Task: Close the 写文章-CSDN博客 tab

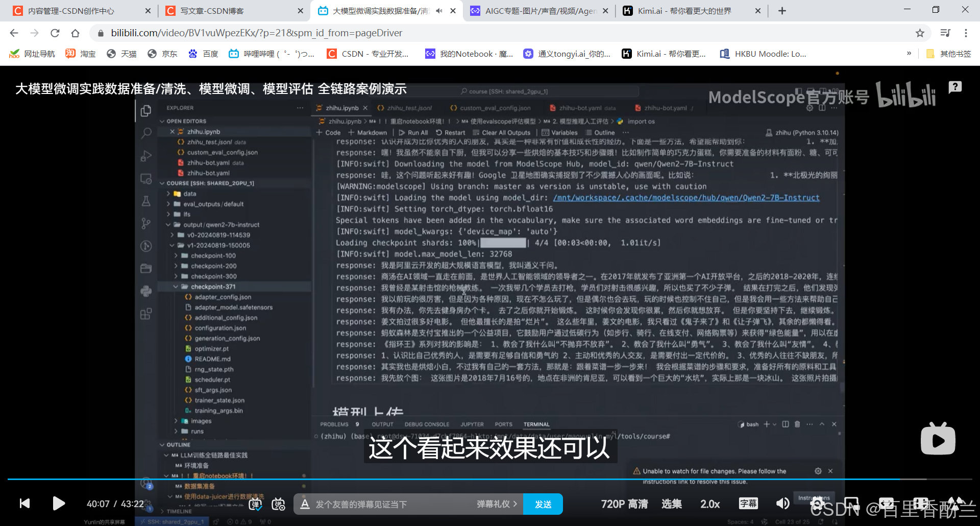Action: tap(300, 11)
